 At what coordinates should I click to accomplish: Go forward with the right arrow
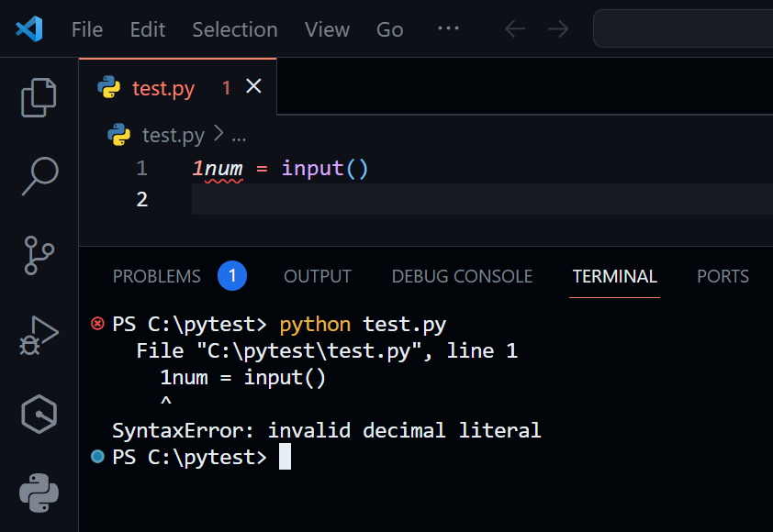[557, 29]
